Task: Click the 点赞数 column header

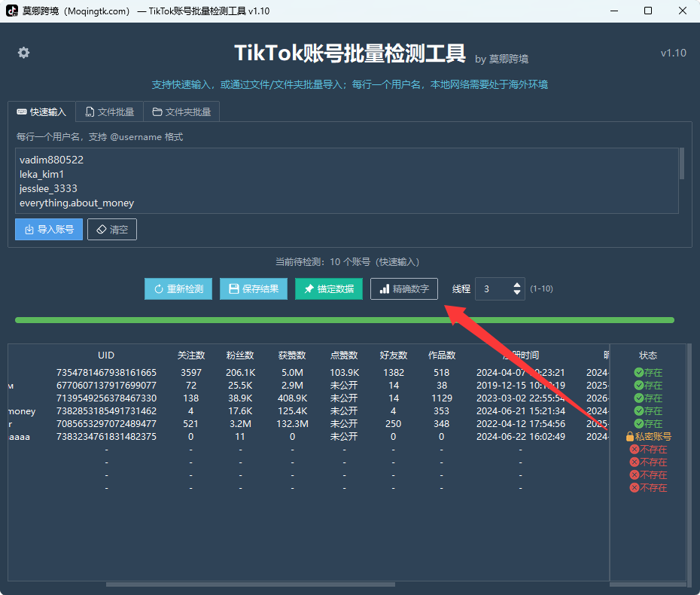Action: tap(344, 355)
